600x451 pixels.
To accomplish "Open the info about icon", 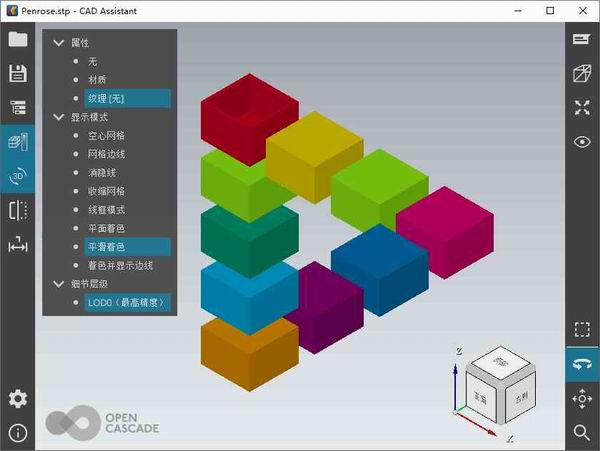I will (x=18, y=433).
